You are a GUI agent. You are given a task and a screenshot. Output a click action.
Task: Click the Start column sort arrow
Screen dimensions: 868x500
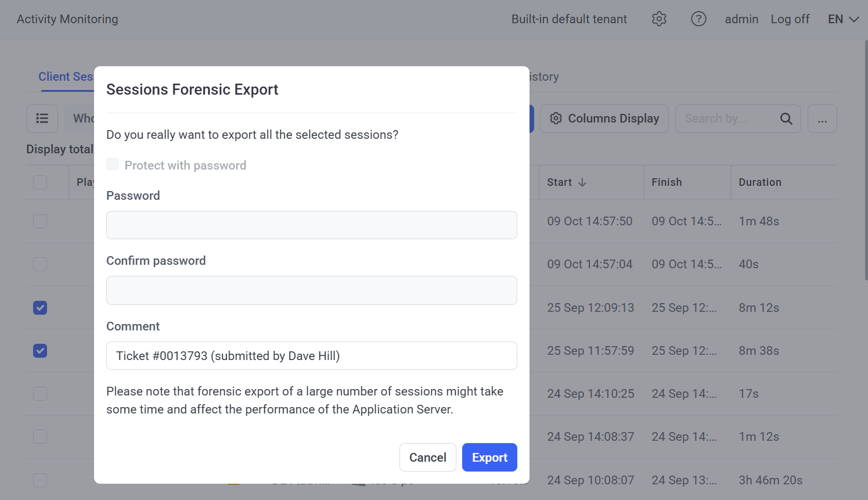[x=582, y=182]
